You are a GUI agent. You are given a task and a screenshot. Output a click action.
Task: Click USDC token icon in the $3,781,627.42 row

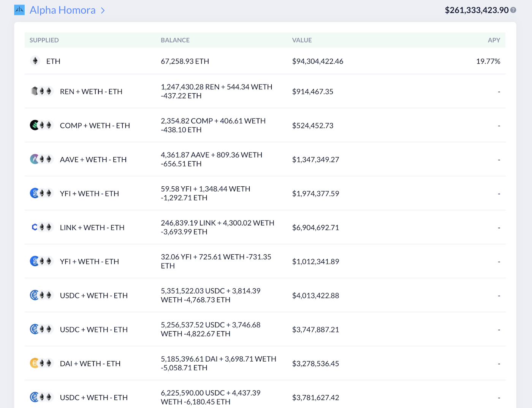click(35, 397)
